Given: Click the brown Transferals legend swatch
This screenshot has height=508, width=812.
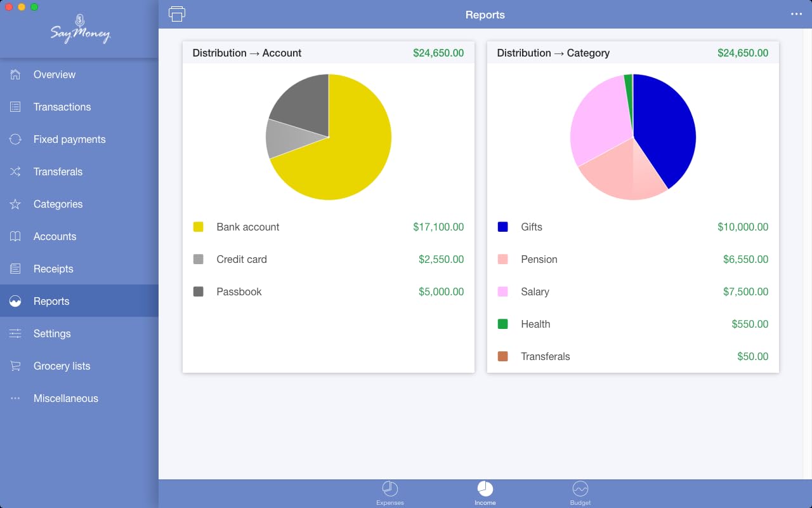Looking at the screenshot, I should pos(503,356).
